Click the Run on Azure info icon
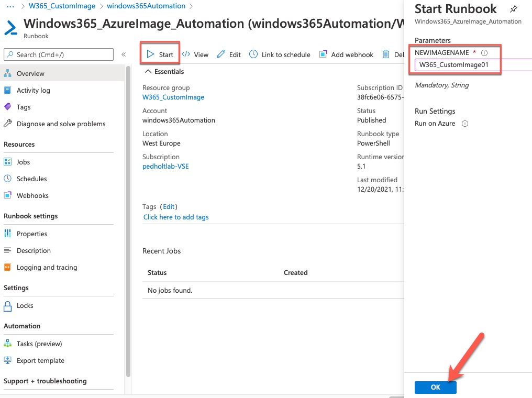This screenshot has width=532, height=398. tap(465, 124)
